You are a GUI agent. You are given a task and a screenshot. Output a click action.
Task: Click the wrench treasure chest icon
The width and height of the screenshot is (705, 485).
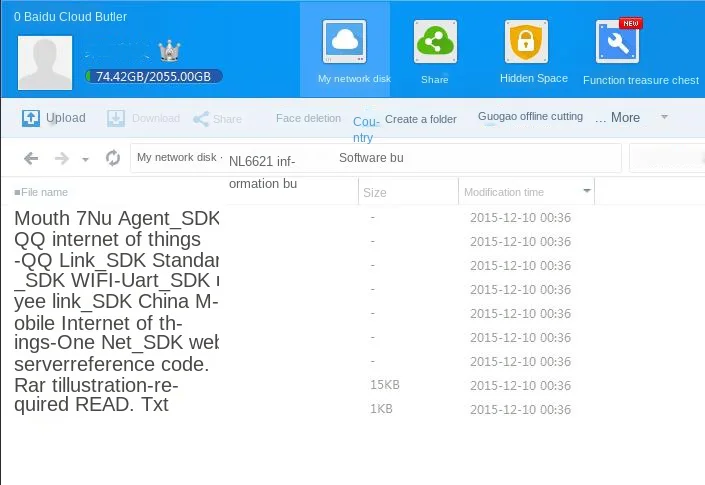(x=618, y=42)
